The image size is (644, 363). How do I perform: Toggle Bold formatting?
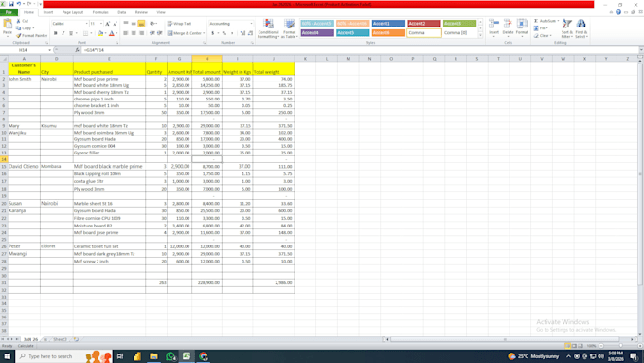(x=56, y=33)
